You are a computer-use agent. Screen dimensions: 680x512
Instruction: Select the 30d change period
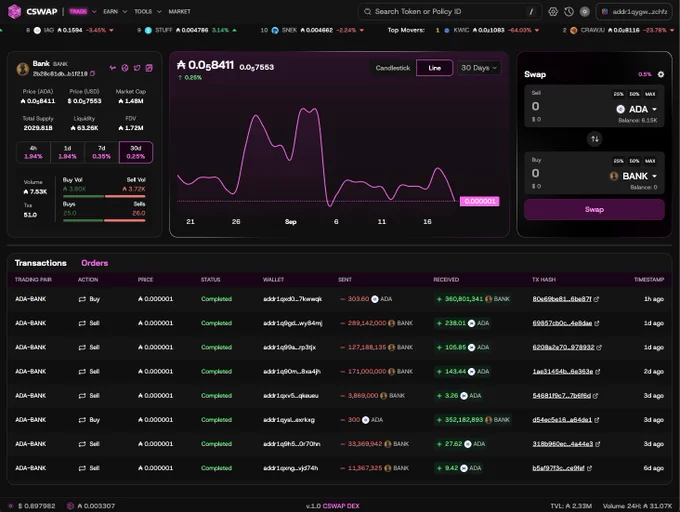(x=136, y=152)
